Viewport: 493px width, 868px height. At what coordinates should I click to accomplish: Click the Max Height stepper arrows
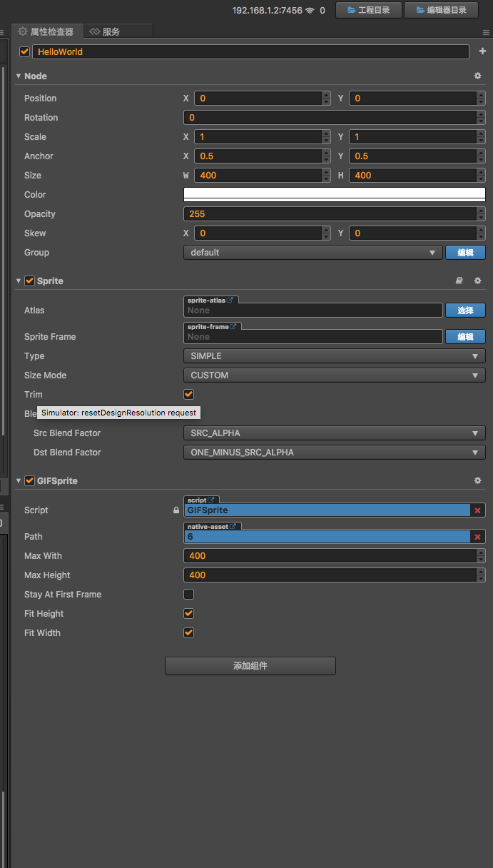482,575
